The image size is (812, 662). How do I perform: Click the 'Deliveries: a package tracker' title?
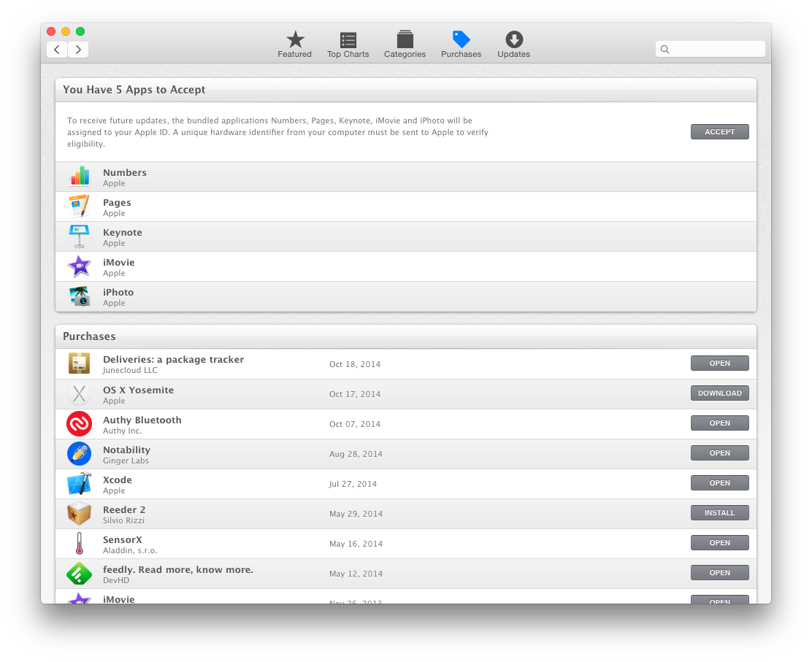click(174, 359)
